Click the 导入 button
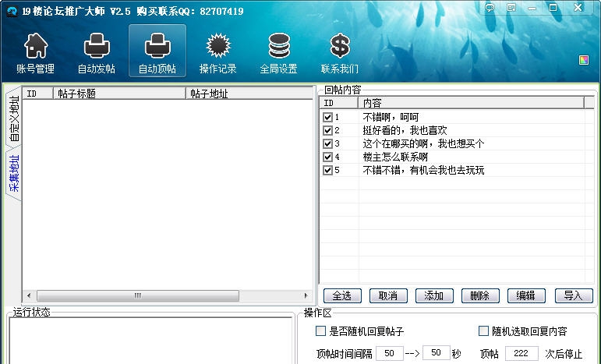This screenshot has height=364, width=601. pyautogui.click(x=574, y=295)
